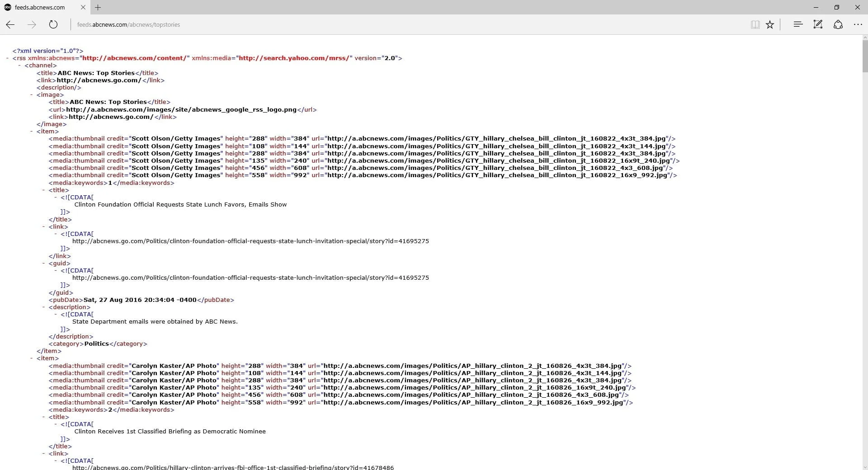The width and height of the screenshot is (868, 470).
Task: Open the Hub panel
Action: tap(798, 24)
